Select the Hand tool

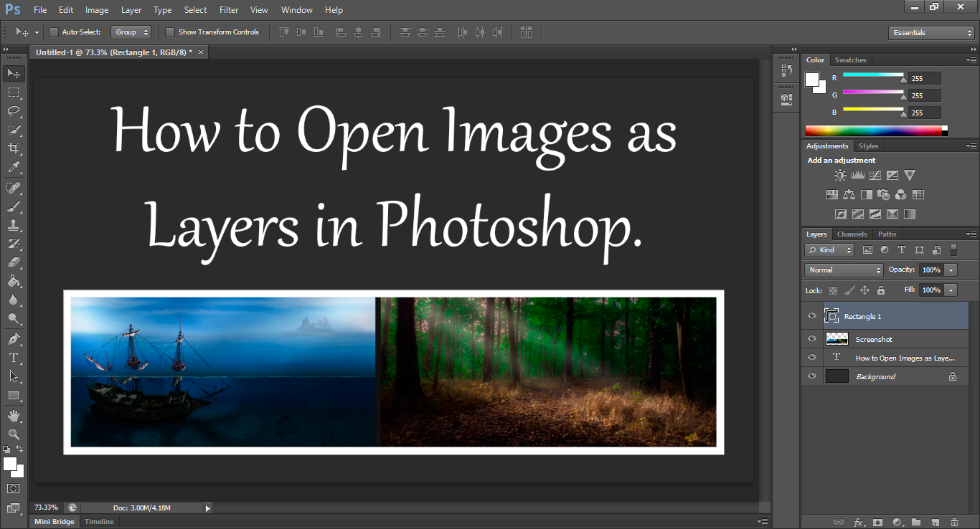(14, 415)
